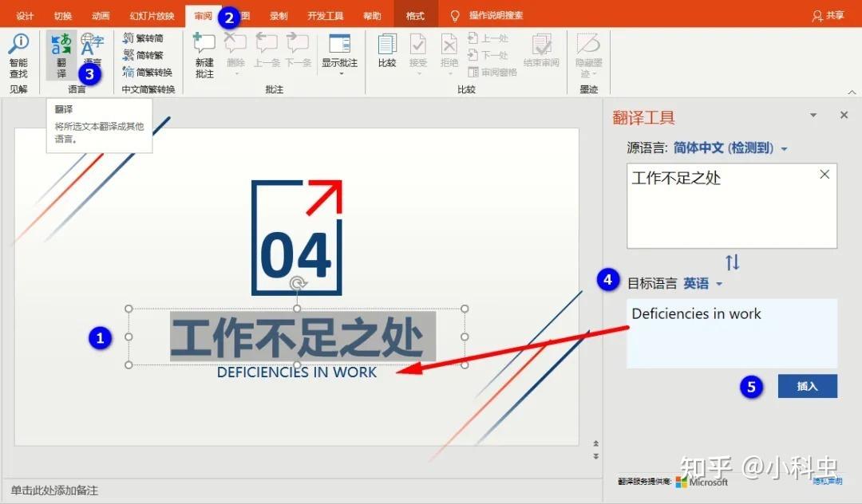Click the rotate handle above title
Viewport: 862px width, 504px height.
298,283
